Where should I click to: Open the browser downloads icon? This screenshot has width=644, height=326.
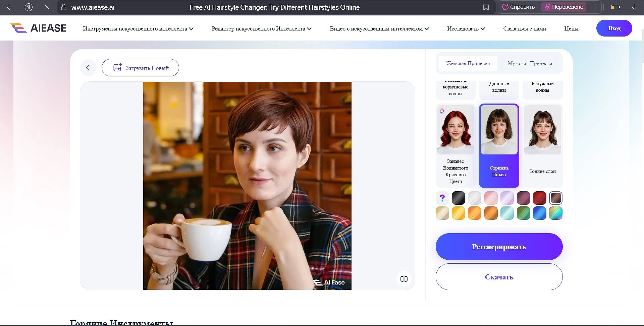click(x=634, y=7)
